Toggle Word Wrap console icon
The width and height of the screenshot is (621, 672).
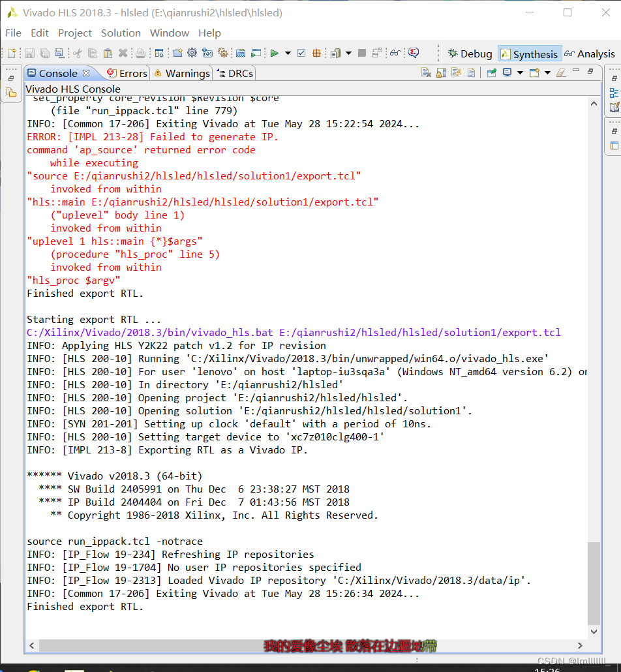(457, 72)
